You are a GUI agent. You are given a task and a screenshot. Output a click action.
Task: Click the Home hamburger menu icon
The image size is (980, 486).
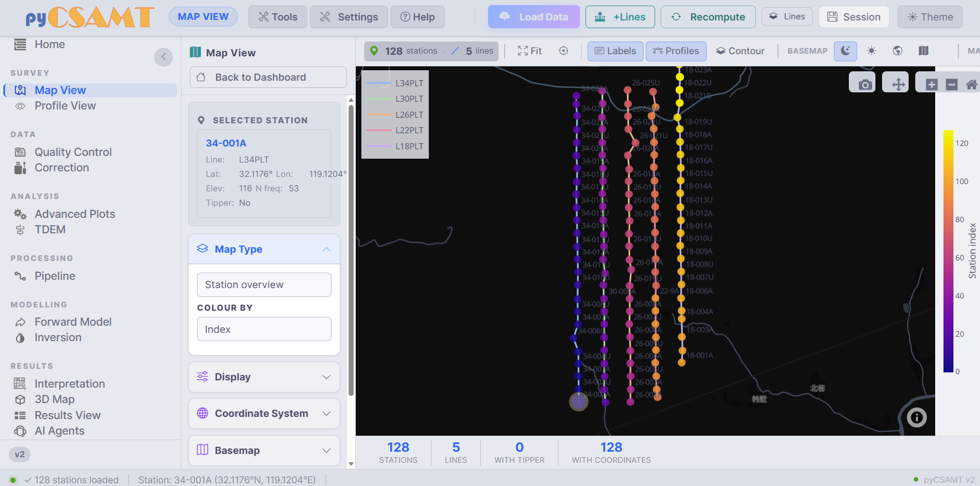(20, 44)
